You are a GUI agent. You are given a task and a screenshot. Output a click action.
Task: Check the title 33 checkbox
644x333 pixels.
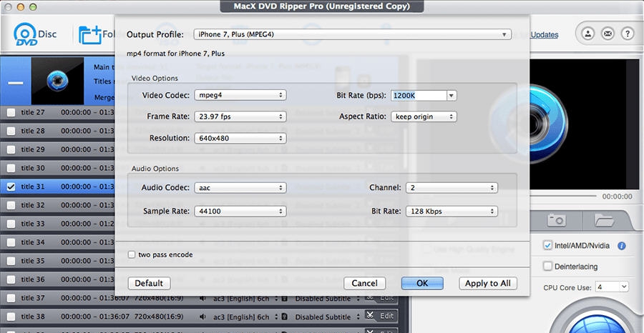click(11, 224)
